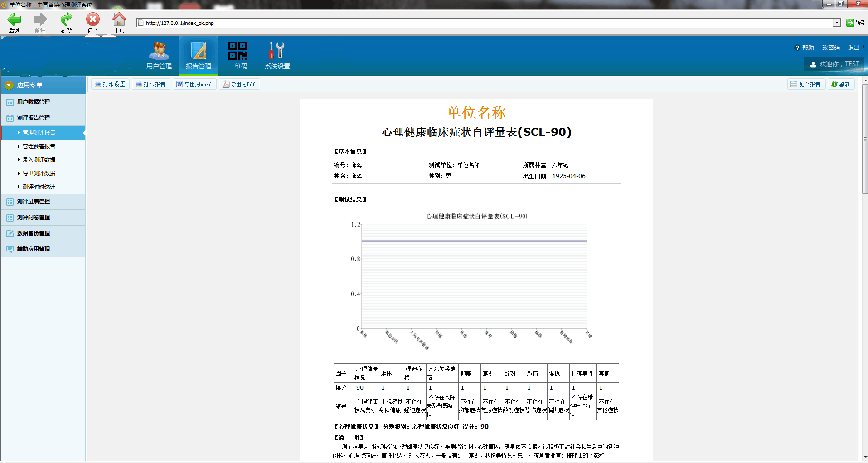Click the 测评问卷管理 list icon

[x=10, y=218]
